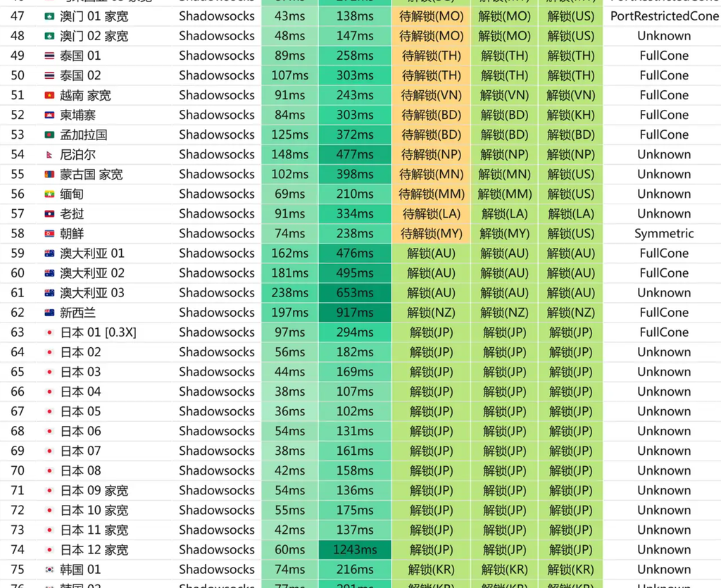Select the flag icon next to 朝鲜

49,234
